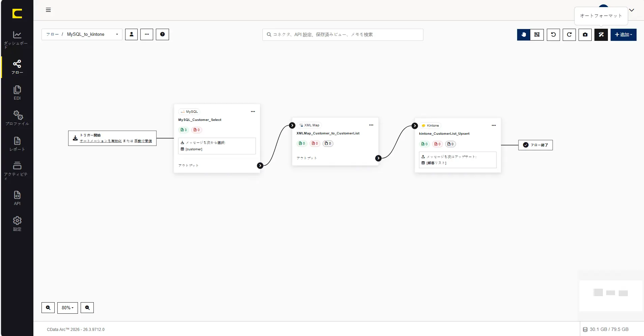
Task: Click the undo button
Action: pyautogui.click(x=553, y=35)
